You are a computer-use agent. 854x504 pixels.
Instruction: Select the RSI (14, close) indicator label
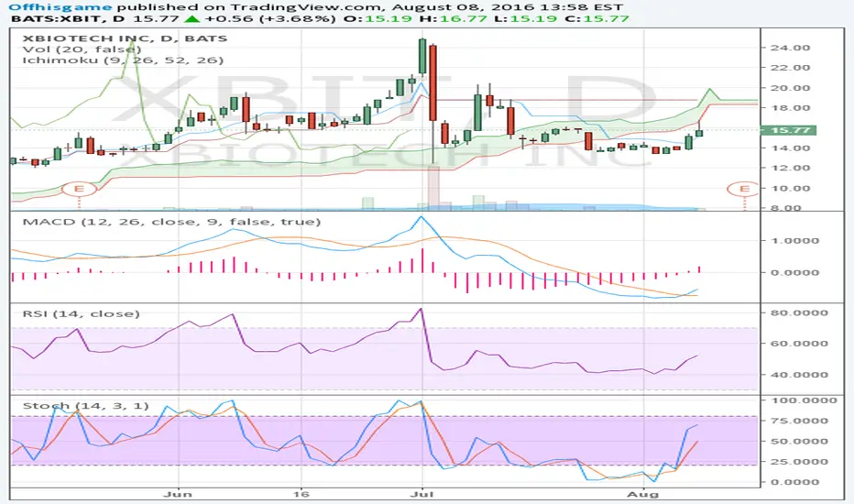click(82, 313)
